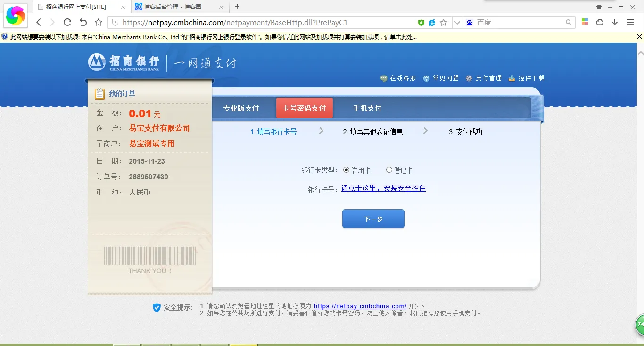644x346 pixels.
Task: Click the browser back arrow
Action: pos(39,22)
